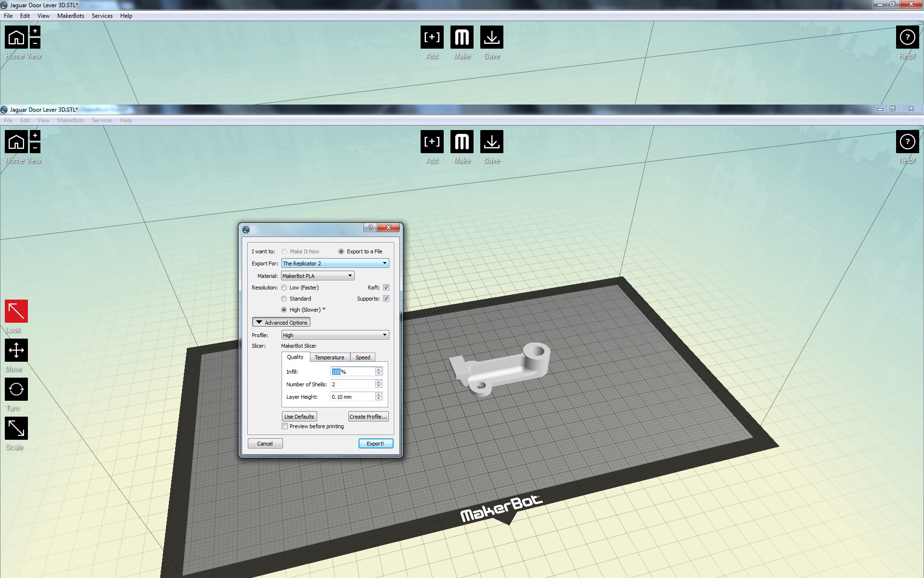Switch to the Speed tab
The height and width of the screenshot is (578, 924).
pos(362,357)
